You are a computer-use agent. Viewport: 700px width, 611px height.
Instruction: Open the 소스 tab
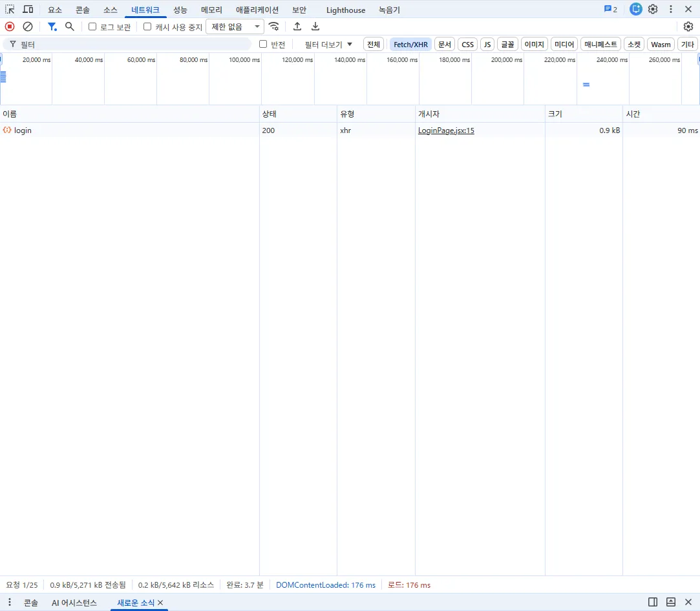pyautogui.click(x=111, y=10)
